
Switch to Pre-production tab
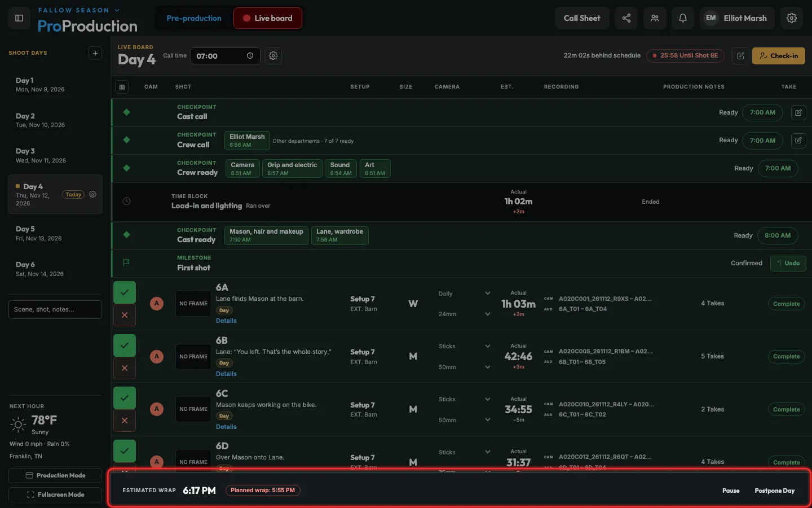194,18
